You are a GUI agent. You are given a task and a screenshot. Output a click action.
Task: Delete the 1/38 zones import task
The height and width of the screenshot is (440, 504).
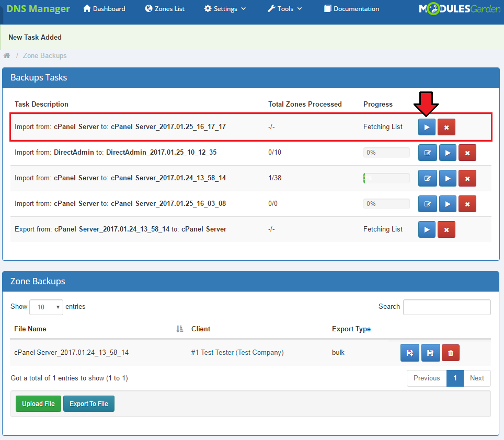click(467, 178)
